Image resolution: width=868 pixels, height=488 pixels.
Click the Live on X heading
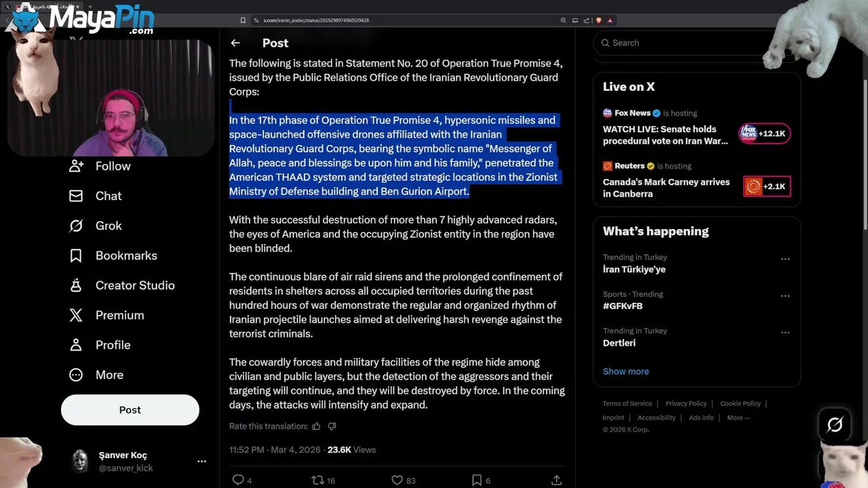(x=629, y=87)
